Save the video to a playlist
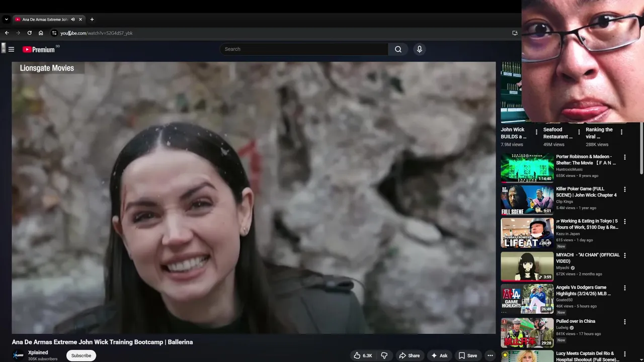Image resolution: width=644 pixels, height=362 pixels. (468, 355)
